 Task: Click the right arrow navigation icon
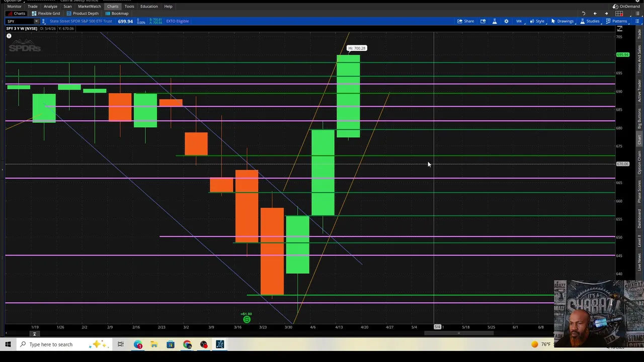pos(606,14)
